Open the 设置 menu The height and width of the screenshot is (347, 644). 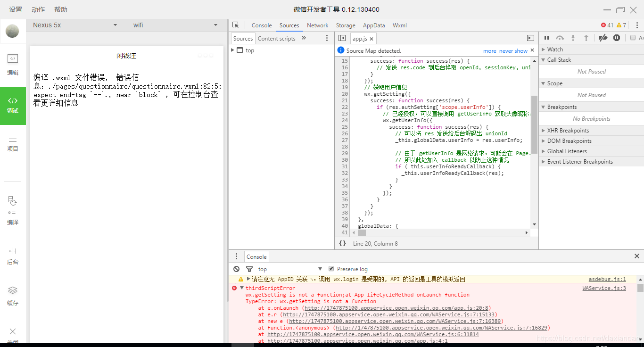[16, 9]
